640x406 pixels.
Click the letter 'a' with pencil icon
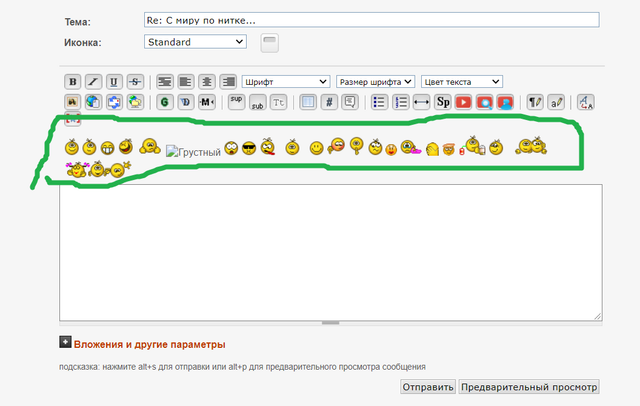pos(556,102)
